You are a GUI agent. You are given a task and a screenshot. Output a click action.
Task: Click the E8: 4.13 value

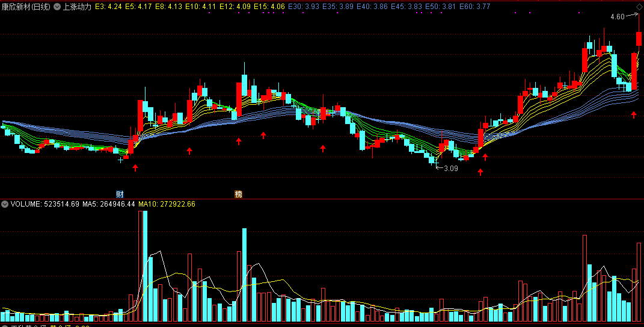tap(168, 7)
